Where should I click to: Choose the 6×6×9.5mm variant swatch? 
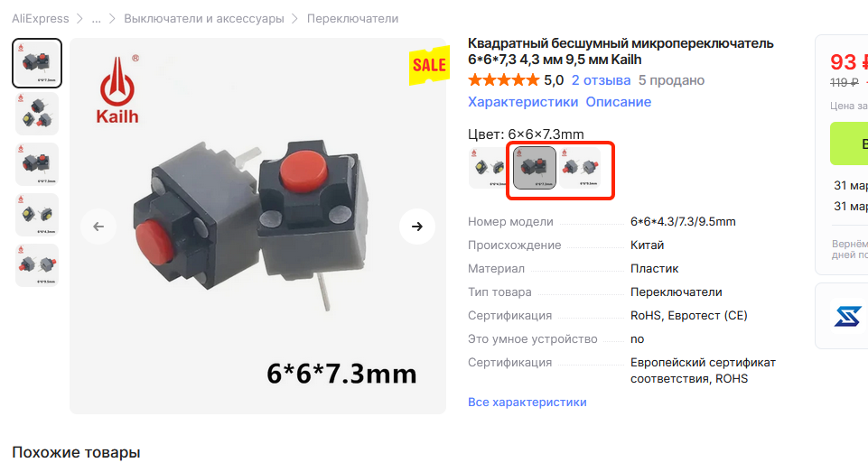(580, 168)
